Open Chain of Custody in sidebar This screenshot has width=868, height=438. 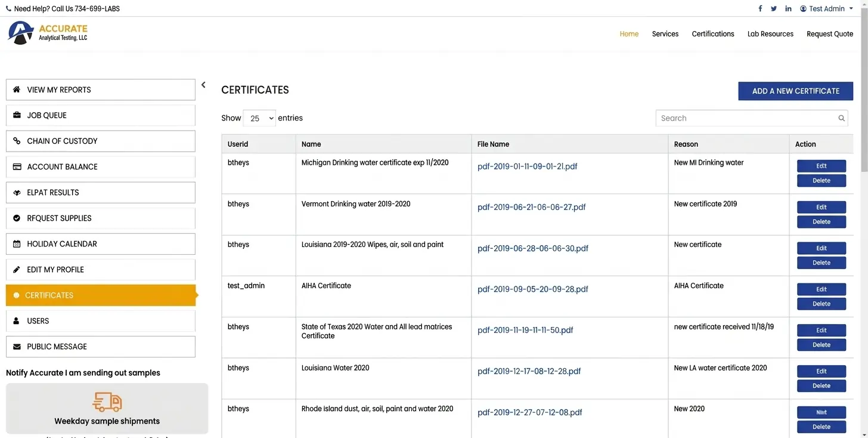pos(101,141)
